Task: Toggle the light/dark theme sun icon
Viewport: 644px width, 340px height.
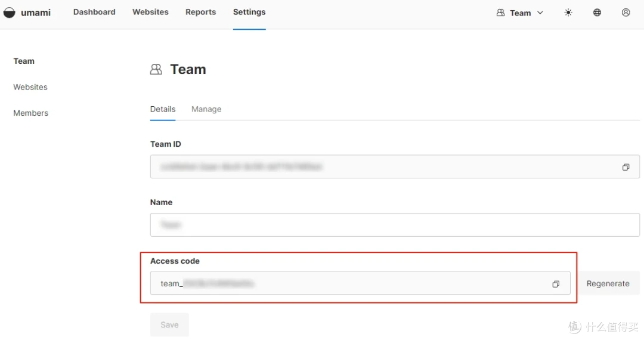Action: pyautogui.click(x=568, y=13)
